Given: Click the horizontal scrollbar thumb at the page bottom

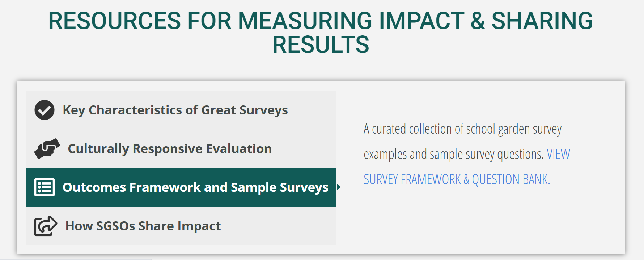Looking at the screenshot, I should (x=76, y=259).
